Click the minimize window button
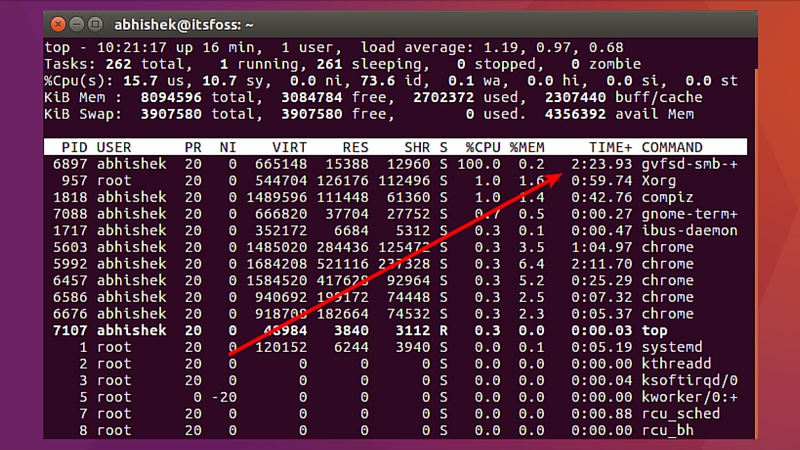800x450 pixels. pos(77,24)
